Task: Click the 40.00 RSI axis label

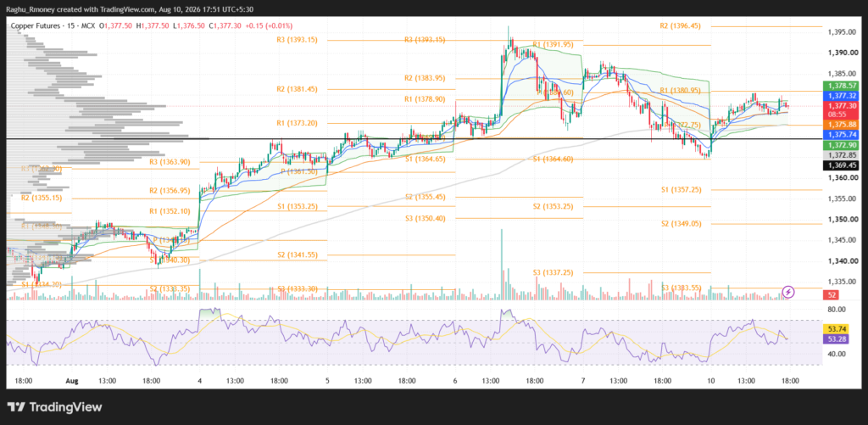Action: [837, 354]
